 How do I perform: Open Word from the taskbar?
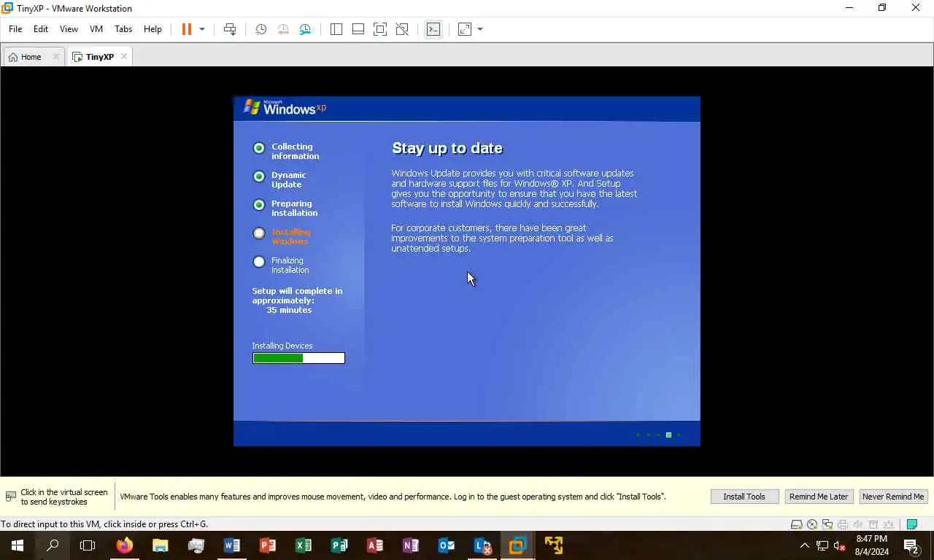[x=232, y=545]
